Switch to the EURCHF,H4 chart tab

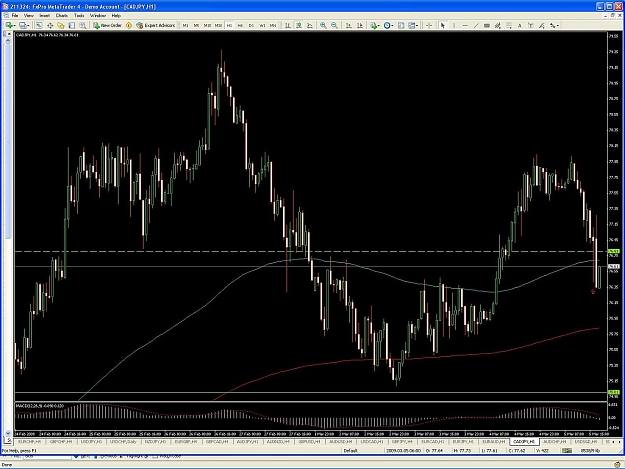(x=29, y=442)
